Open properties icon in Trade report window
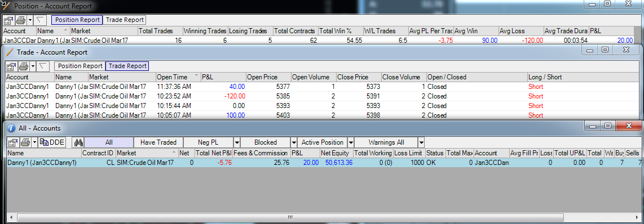This screenshot has width=644, height=224. [x=11, y=66]
